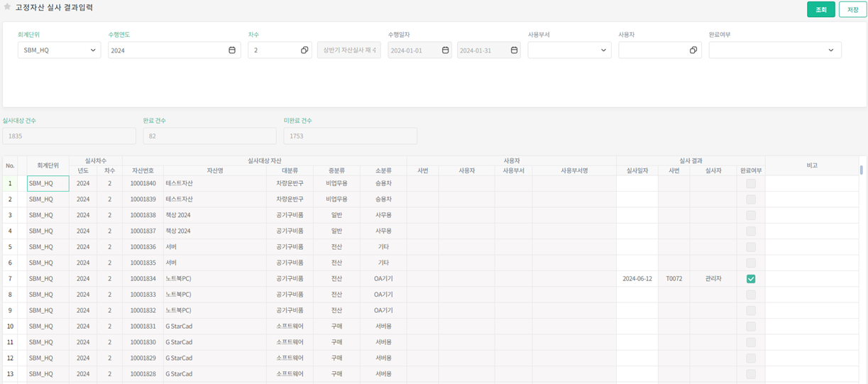The width and height of the screenshot is (868, 384).
Task: Check 완료여부 checkbox for row 1
Action: (751, 184)
